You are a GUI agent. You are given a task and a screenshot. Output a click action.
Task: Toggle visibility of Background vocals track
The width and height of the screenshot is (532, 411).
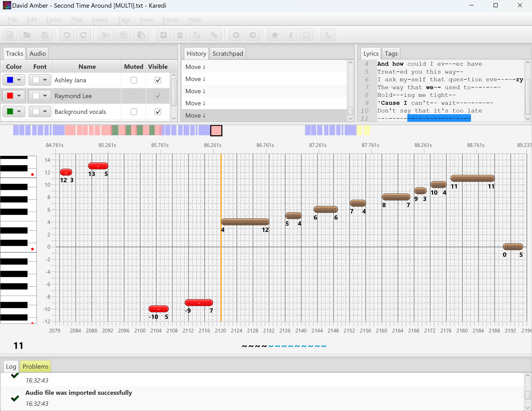[x=158, y=112]
